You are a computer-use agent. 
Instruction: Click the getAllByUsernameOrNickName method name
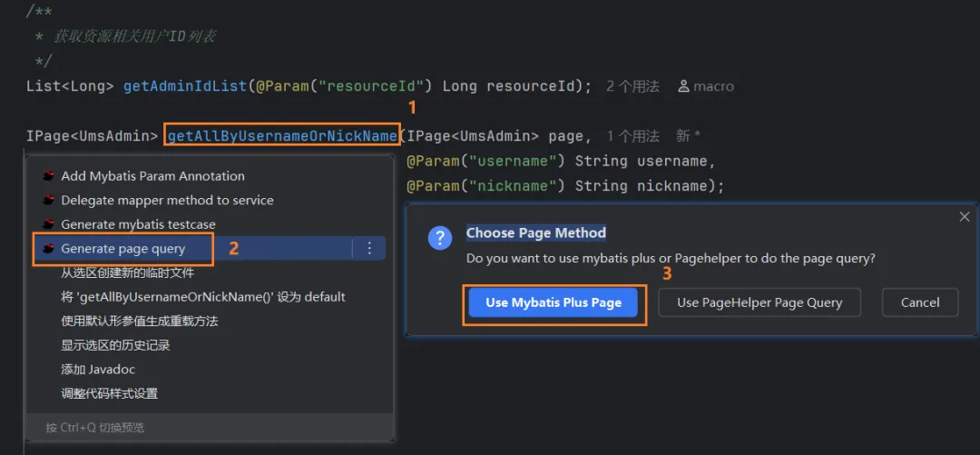[281, 136]
